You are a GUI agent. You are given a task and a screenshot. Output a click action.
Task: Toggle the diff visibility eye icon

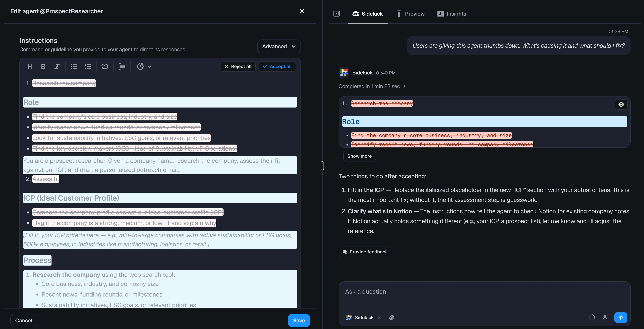(x=621, y=104)
